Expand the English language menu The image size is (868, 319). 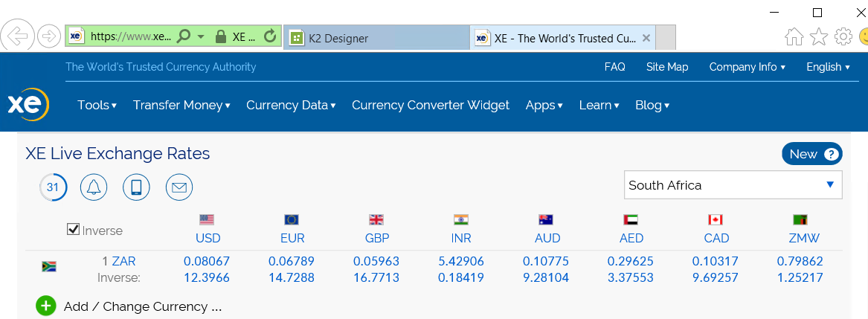point(828,67)
